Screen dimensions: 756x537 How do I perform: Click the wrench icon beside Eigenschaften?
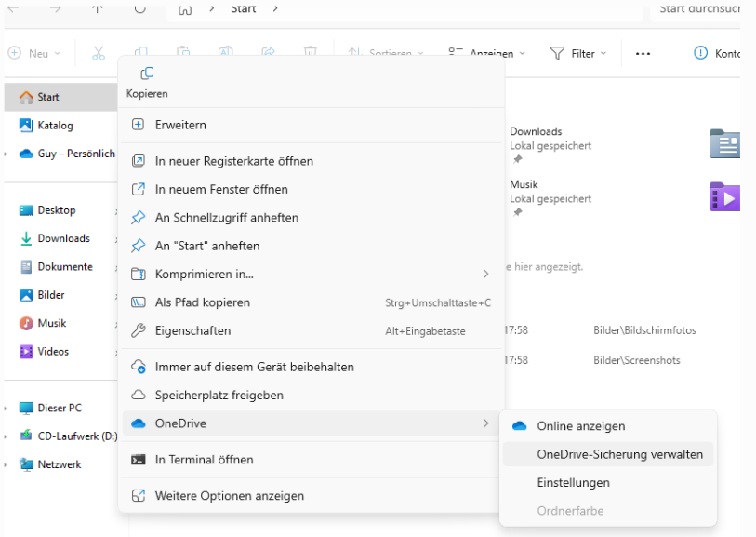click(x=139, y=330)
